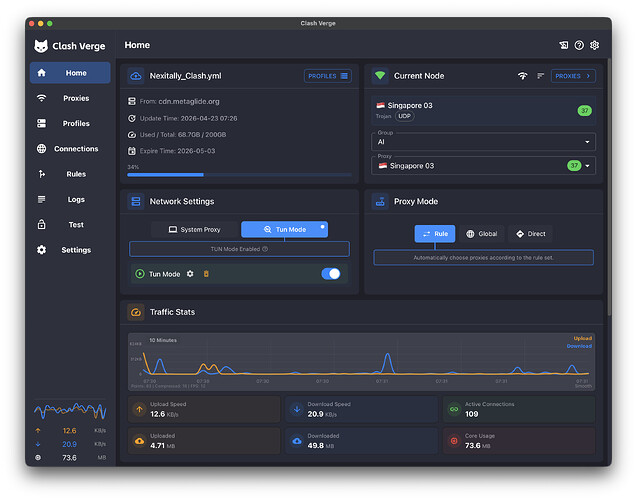The height and width of the screenshot is (500, 637).
Task: Click the Clash Verge cat logo
Action: point(41,46)
